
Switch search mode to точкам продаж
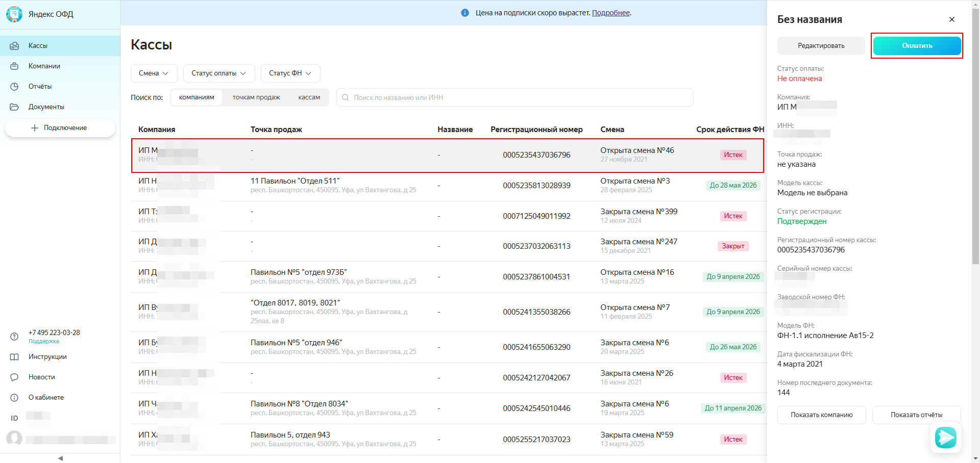pyautogui.click(x=256, y=97)
